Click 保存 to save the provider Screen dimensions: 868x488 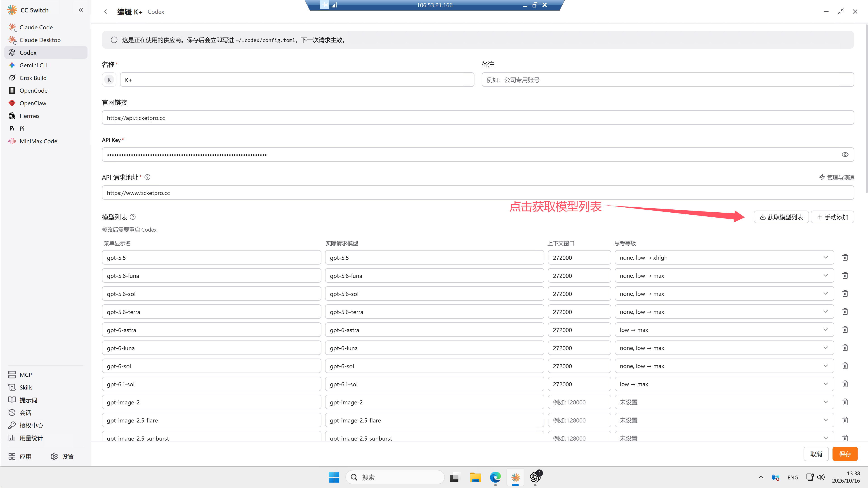pos(845,454)
